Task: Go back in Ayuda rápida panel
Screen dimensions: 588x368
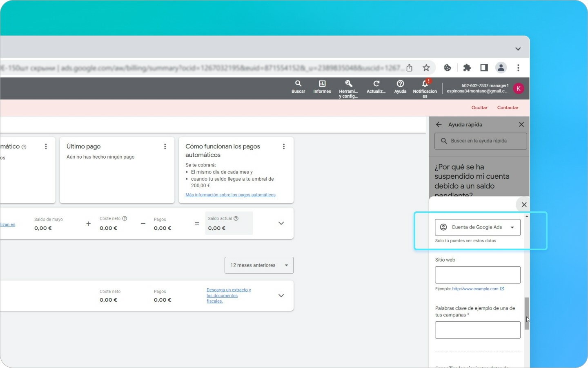Action: [x=439, y=124]
